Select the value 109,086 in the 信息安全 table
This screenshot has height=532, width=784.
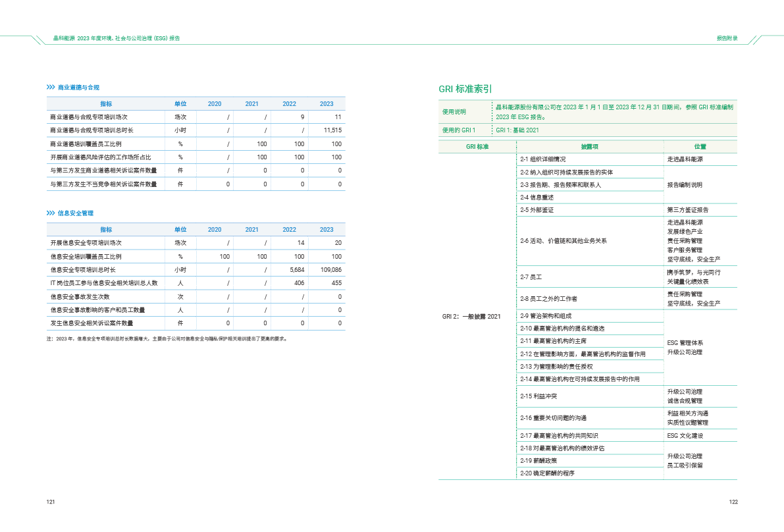[330, 270]
